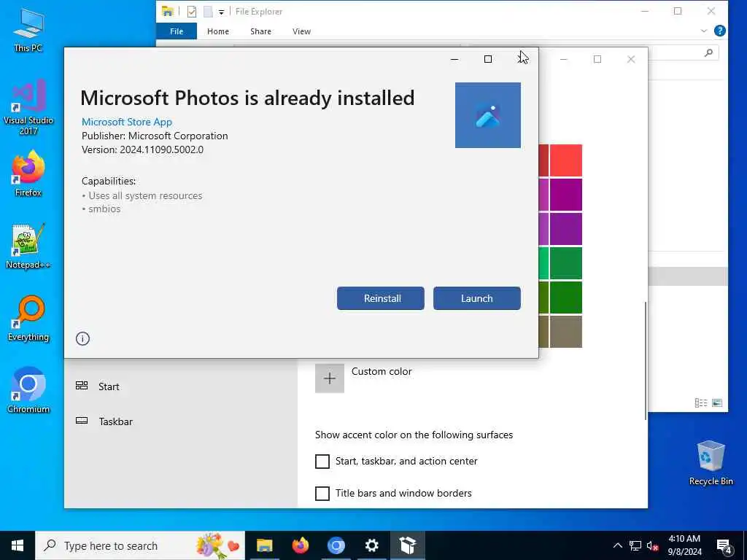Open the taskbar clock and date
Screen dimensions: 747x560
(x=684, y=545)
